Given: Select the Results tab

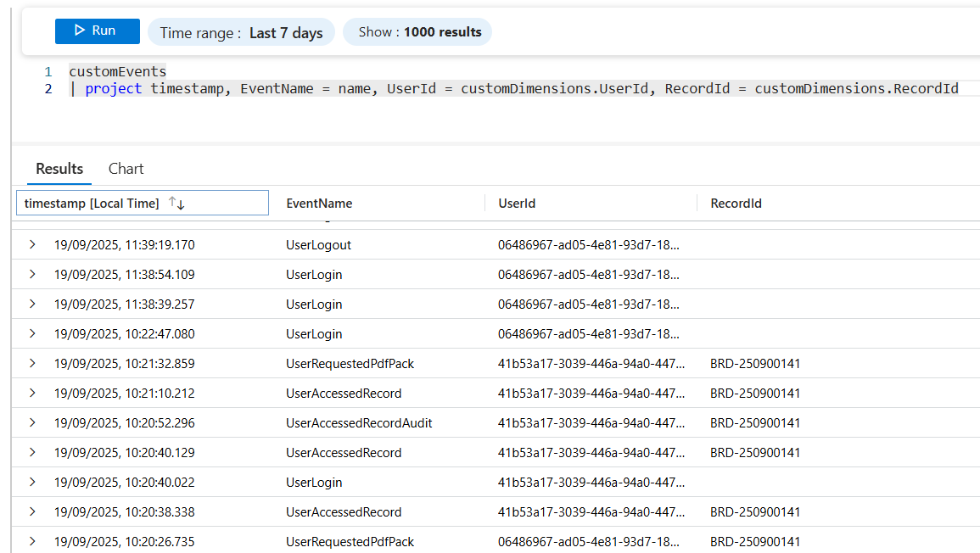Looking at the screenshot, I should [59, 169].
